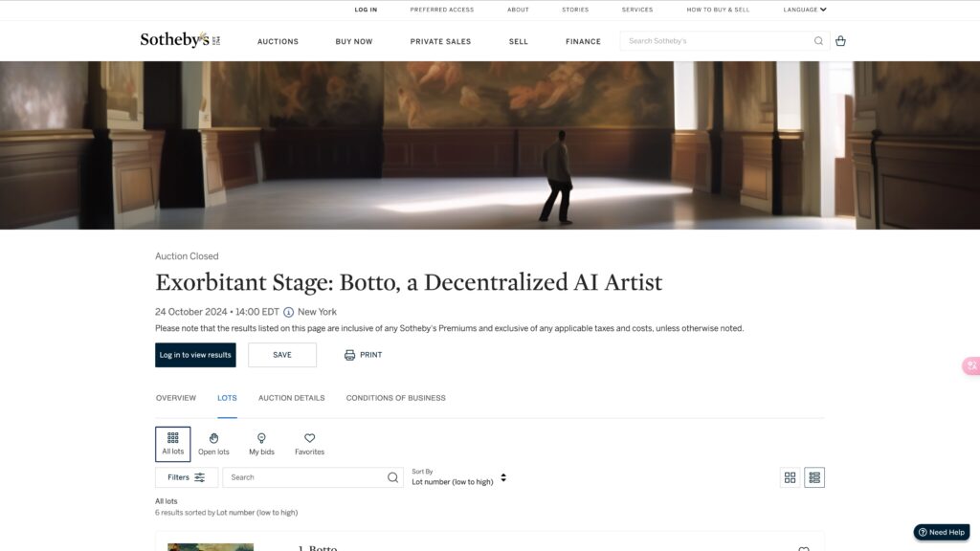Open the Filters panel
The height and width of the screenshot is (551, 980).
click(x=187, y=477)
